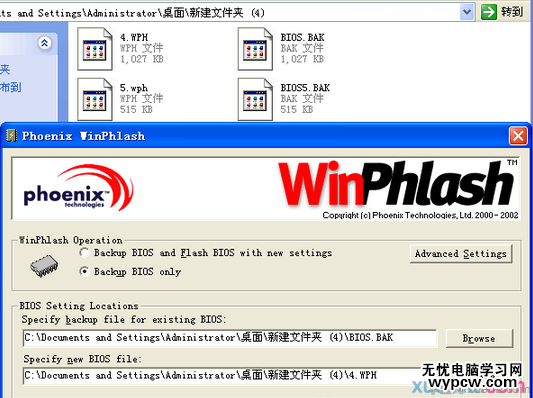Click the phoenix technologies logo
The height and width of the screenshot is (398, 533).
click(79, 187)
